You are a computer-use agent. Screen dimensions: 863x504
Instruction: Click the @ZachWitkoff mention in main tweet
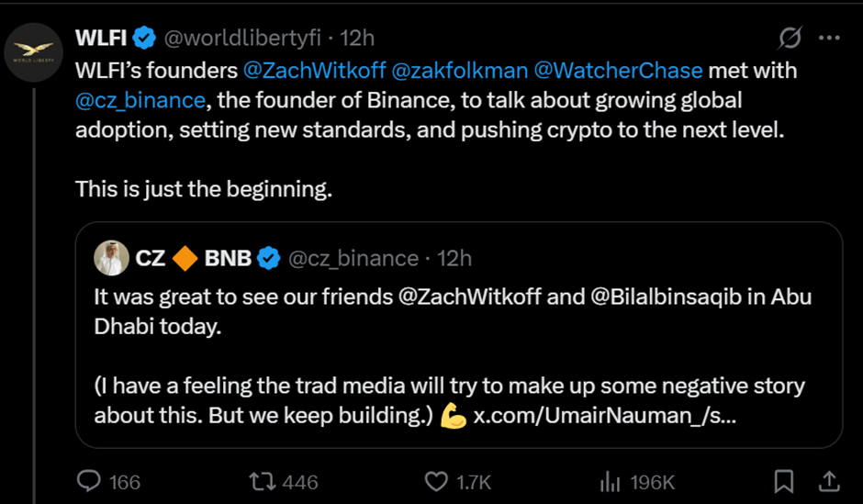pos(314,70)
